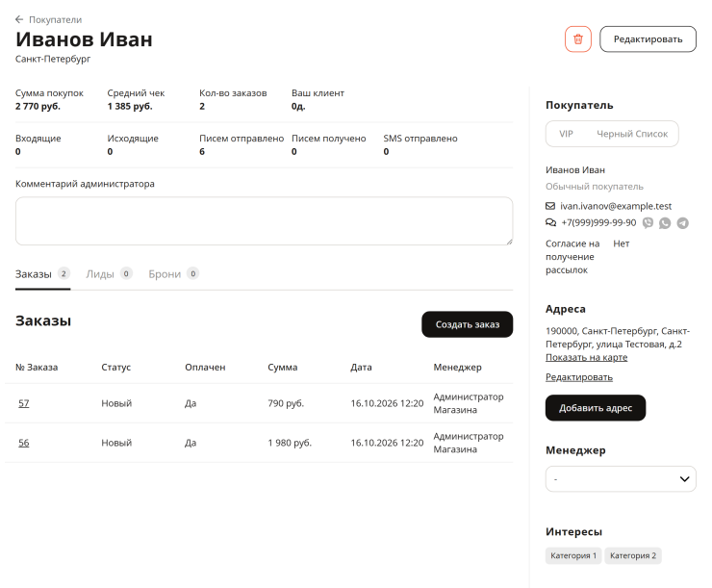Toggle the VIP customer status
Image resolution: width=712 pixels, height=588 pixels.
click(566, 134)
